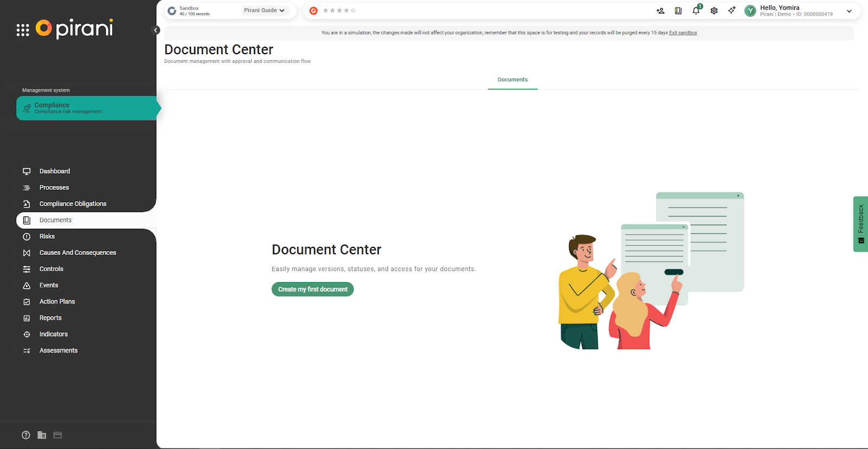Open the notifications bell
The height and width of the screenshot is (449, 868).
point(696,11)
